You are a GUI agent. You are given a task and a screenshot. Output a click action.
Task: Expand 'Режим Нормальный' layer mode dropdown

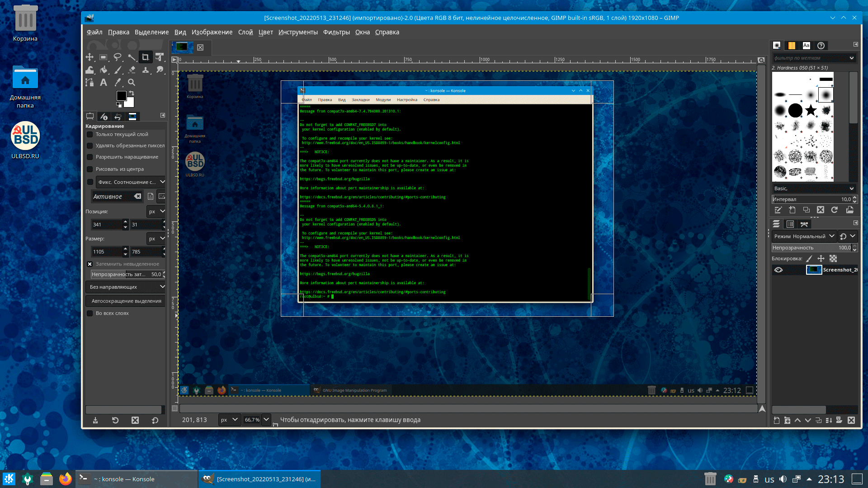pyautogui.click(x=804, y=236)
